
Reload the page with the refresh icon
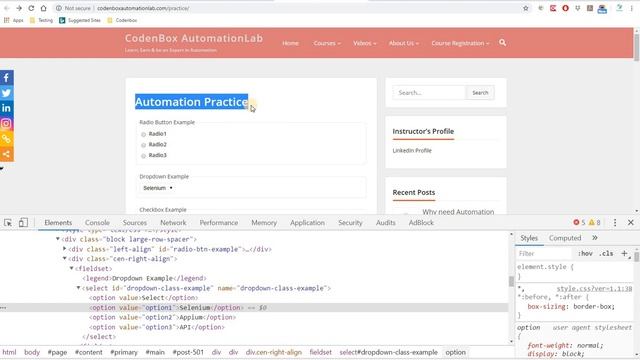(31, 8)
